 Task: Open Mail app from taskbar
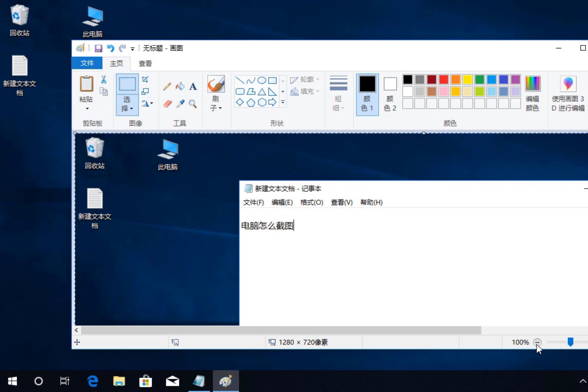172,381
